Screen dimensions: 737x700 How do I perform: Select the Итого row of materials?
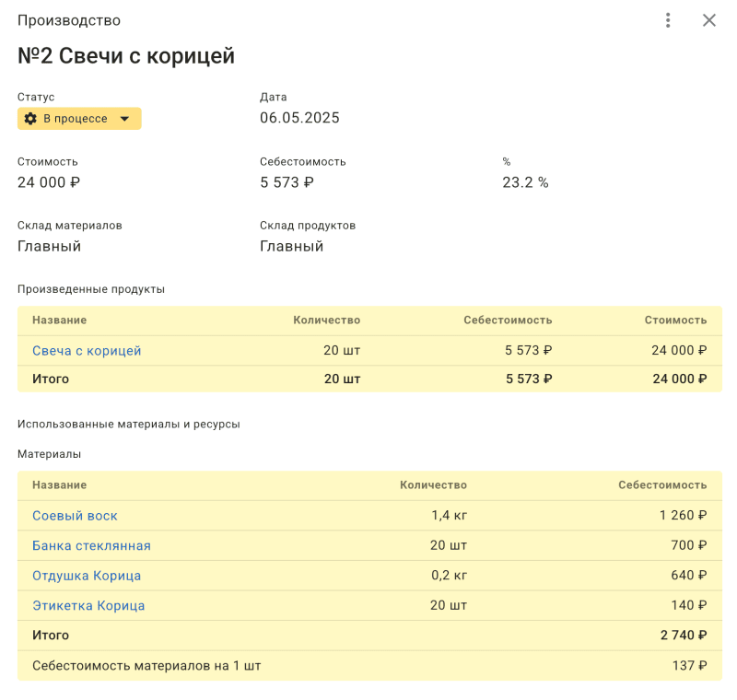(51, 635)
